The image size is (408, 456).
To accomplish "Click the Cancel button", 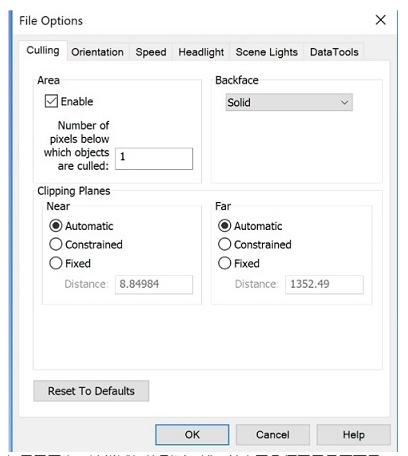I will coord(273,435).
